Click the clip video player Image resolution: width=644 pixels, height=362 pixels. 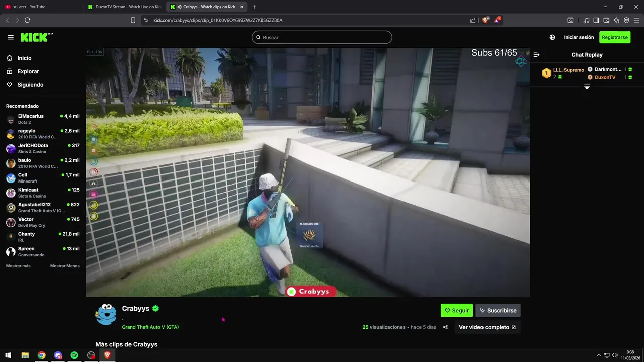click(307, 172)
